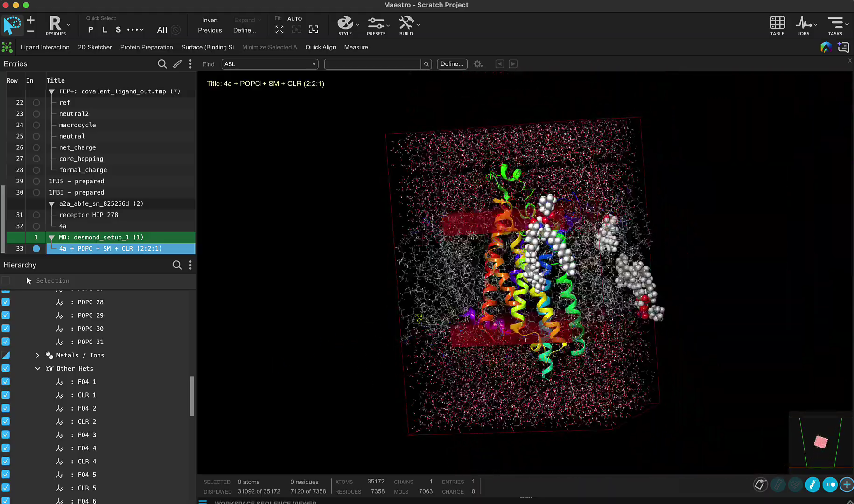The height and width of the screenshot is (504, 854).
Task: Click the Subtract from selection minus icon
Action: click(x=31, y=31)
